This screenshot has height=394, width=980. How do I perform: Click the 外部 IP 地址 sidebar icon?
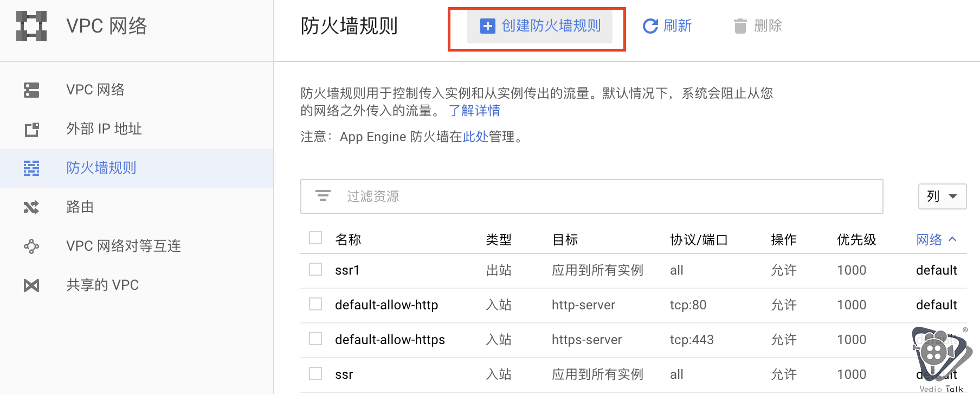tap(31, 129)
